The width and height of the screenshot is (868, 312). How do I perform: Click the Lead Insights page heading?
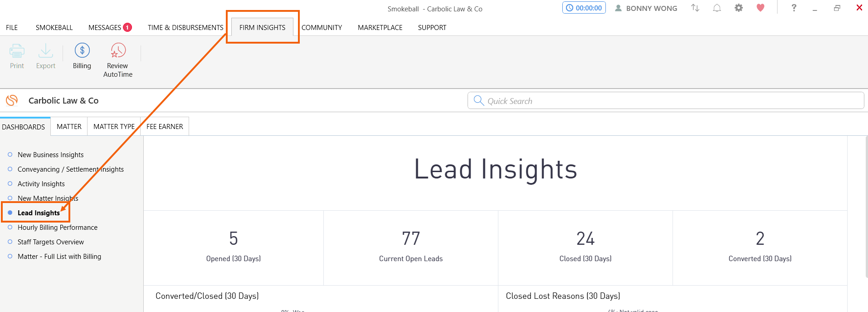pos(495,169)
